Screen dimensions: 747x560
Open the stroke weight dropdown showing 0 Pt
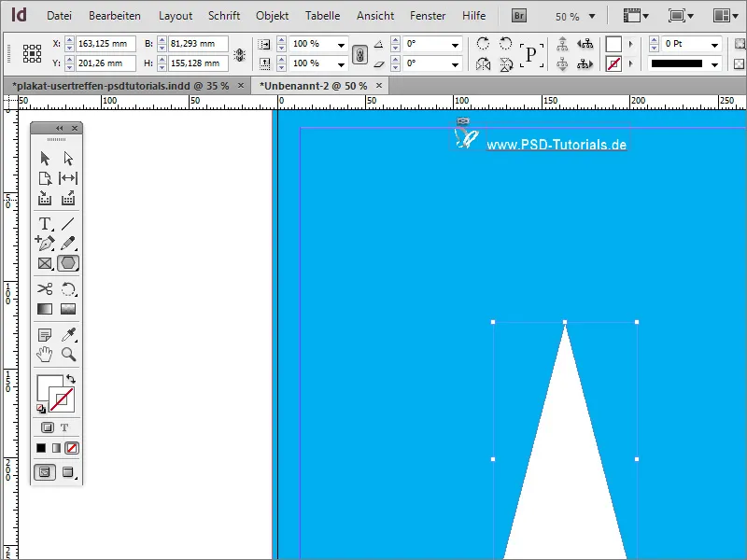[715, 43]
